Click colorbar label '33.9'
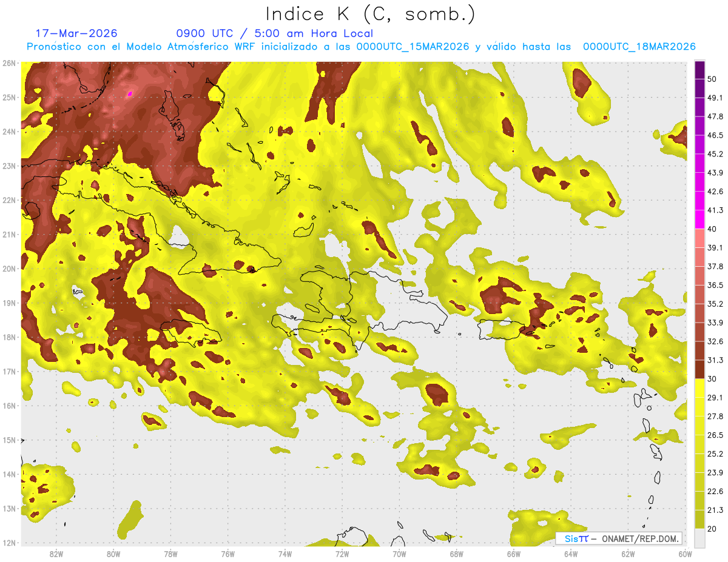The image size is (728, 562). [715, 323]
